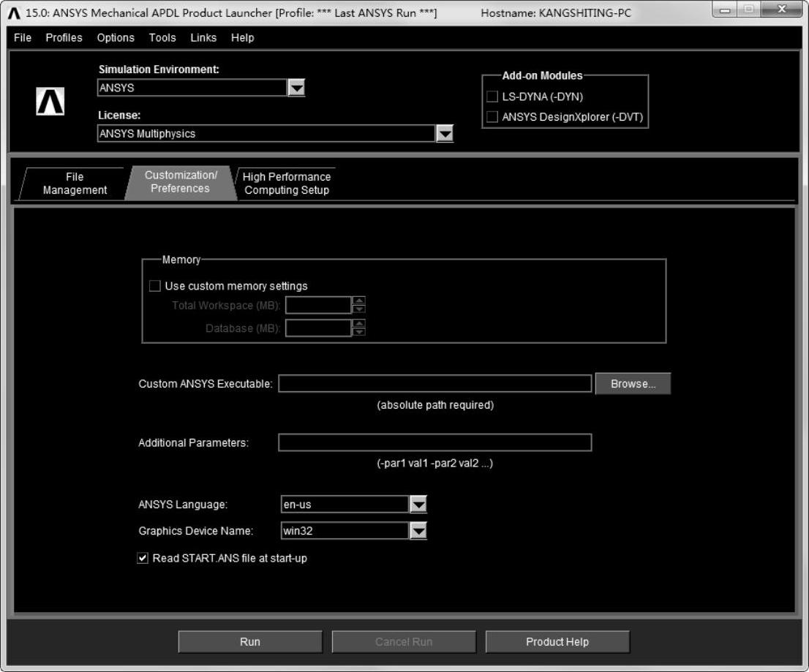The width and height of the screenshot is (809, 672).
Task: Click the Total Workspace (MB) field
Action: point(318,306)
